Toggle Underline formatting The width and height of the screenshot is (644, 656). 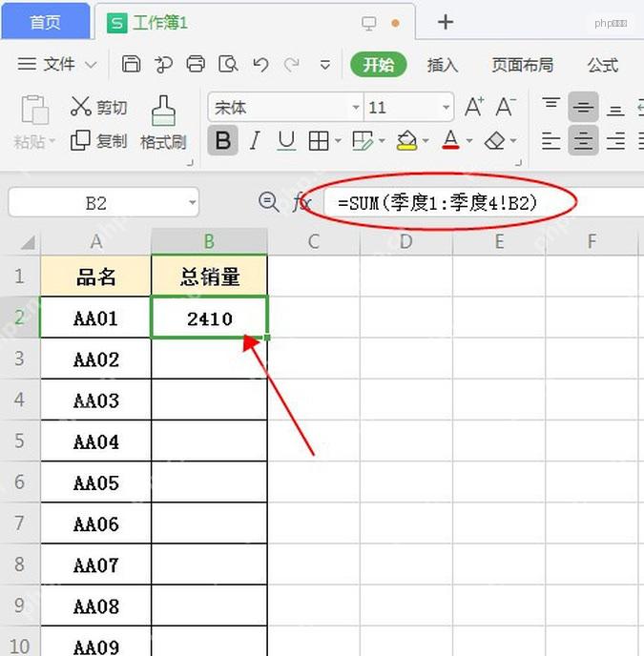286,140
